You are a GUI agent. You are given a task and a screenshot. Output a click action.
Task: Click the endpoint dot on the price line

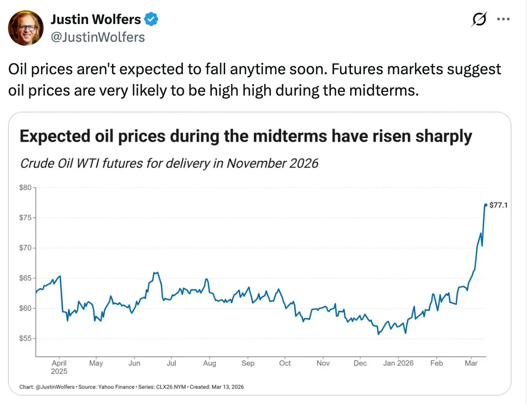click(x=485, y=205)
